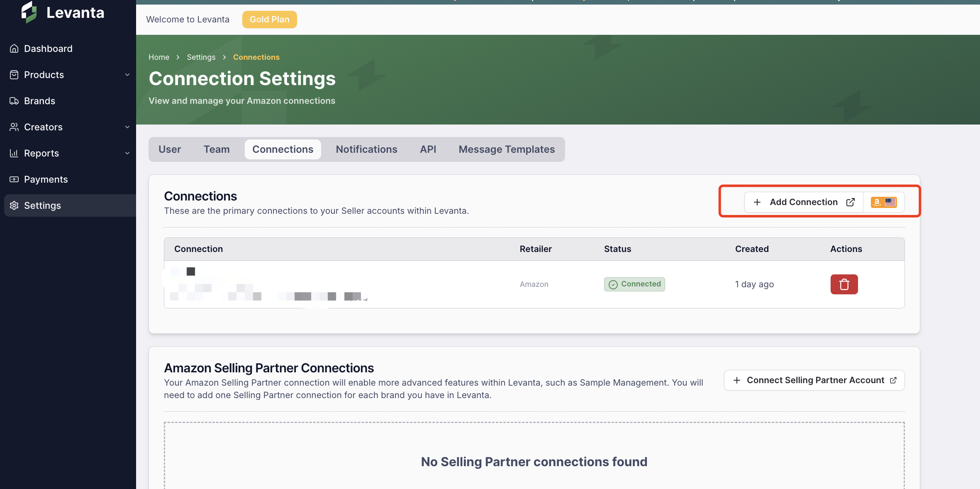Click the Add Connection button
Viewport: 980px width, 489px height.
point(804,202)
